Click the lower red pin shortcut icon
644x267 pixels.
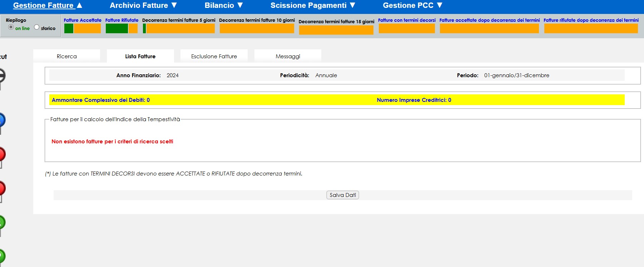coord(2,188)
